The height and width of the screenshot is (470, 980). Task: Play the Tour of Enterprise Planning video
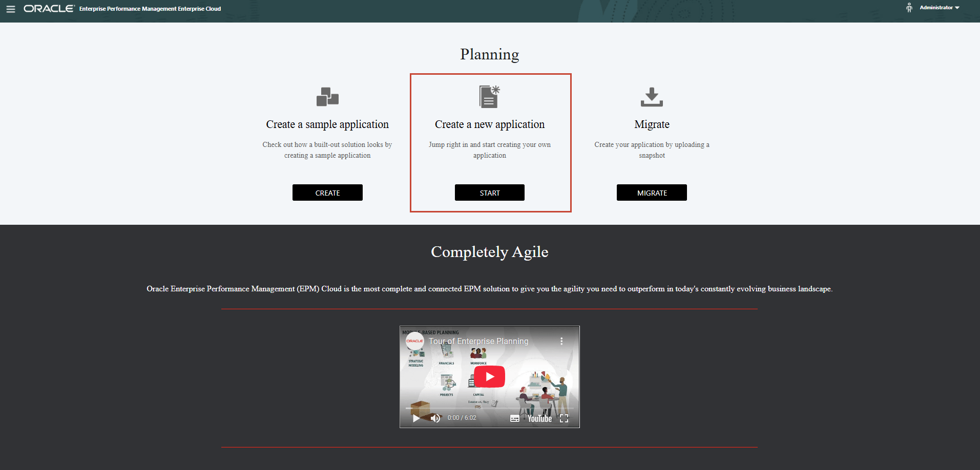click(x=489, y=376)
